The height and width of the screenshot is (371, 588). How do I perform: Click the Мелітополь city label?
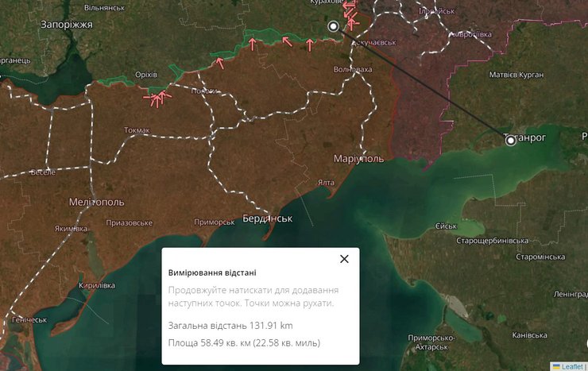pyautogui.click(x=96, y=203)
